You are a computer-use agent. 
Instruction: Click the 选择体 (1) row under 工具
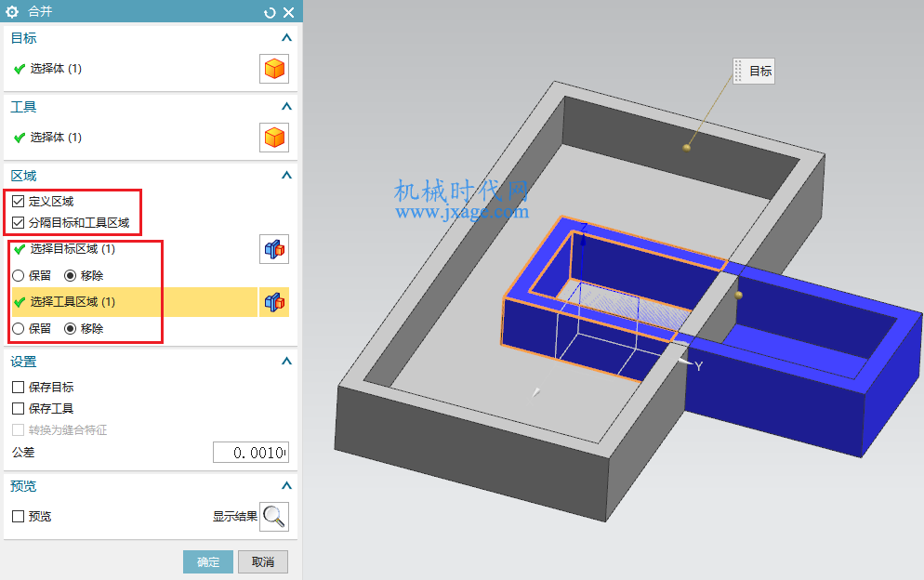pos(135,138)
